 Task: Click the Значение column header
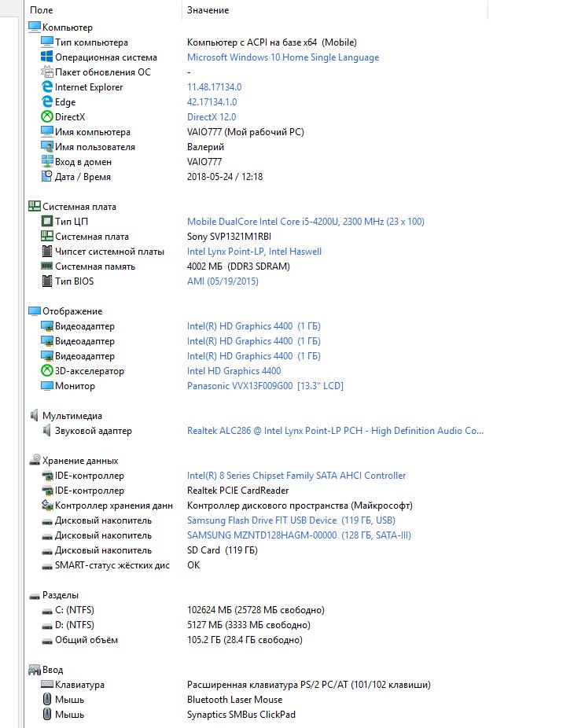(x=208, y=9)
